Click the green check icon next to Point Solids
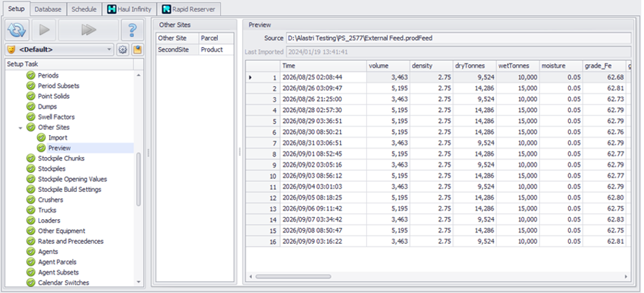Viewport: 644px width, 293px height. click(x=31, y=96)
